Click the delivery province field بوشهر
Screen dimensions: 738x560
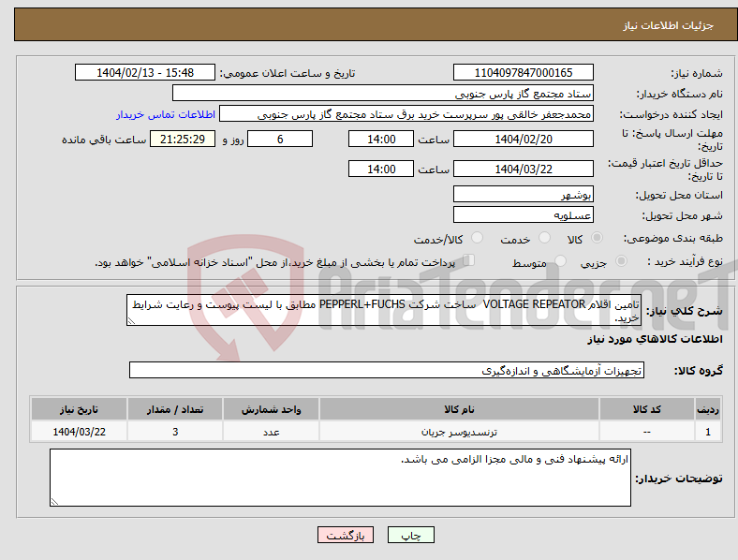click(x=523, y=194)
